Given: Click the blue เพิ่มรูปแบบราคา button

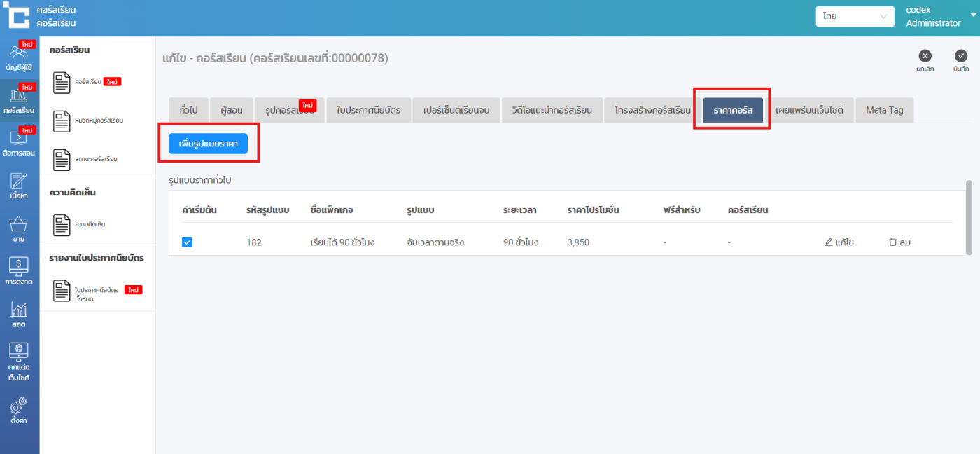Looking at the screenshot, I should click(x=208, y=143).
